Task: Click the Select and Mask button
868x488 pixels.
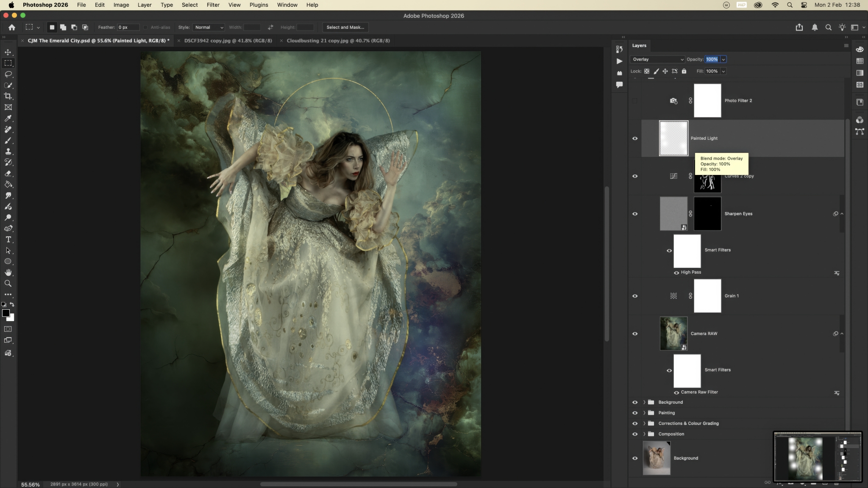Action: pyautogui.click(x=345, y=27)
